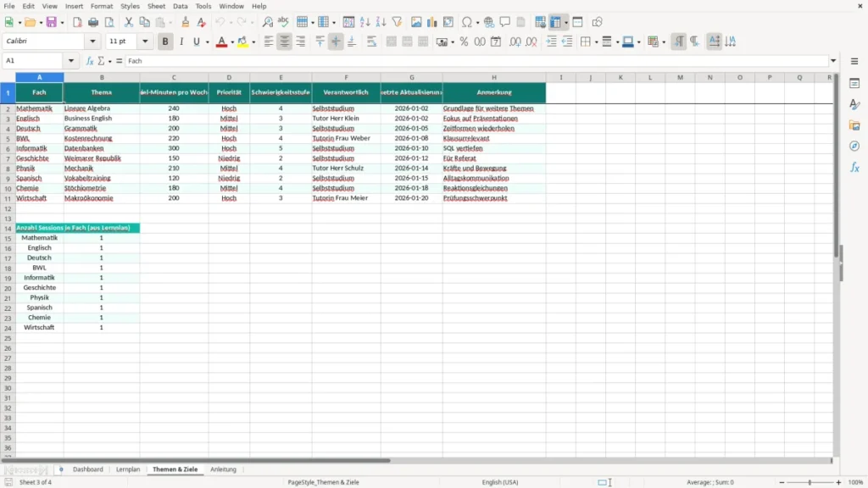
Task: Insert a special character (Omega icon)
Action: click(x=467, y=22)
